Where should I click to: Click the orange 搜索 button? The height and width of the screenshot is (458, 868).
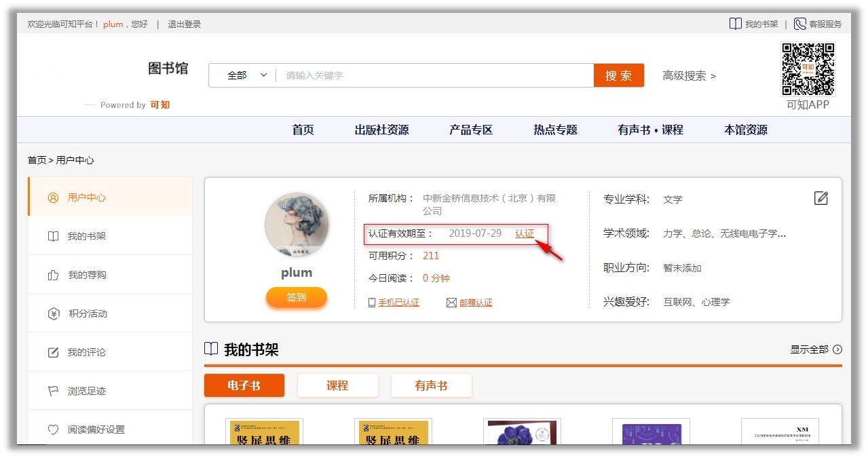[618, 75]
